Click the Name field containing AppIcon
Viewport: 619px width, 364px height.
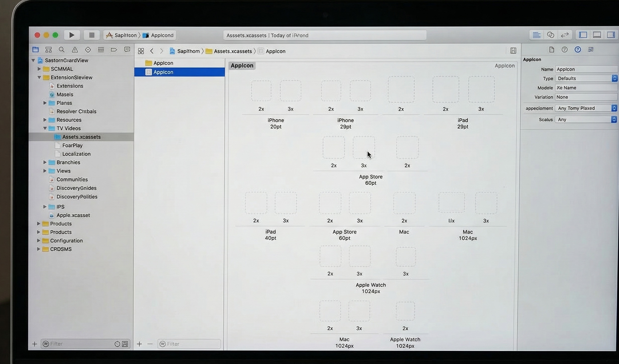click(586, 69)
